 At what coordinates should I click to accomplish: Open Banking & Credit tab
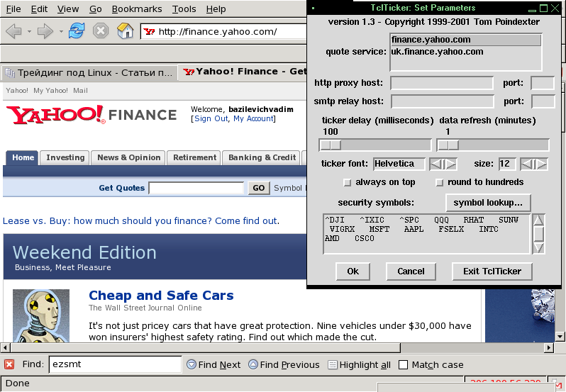pyautogui.click(x=262, y=157)
